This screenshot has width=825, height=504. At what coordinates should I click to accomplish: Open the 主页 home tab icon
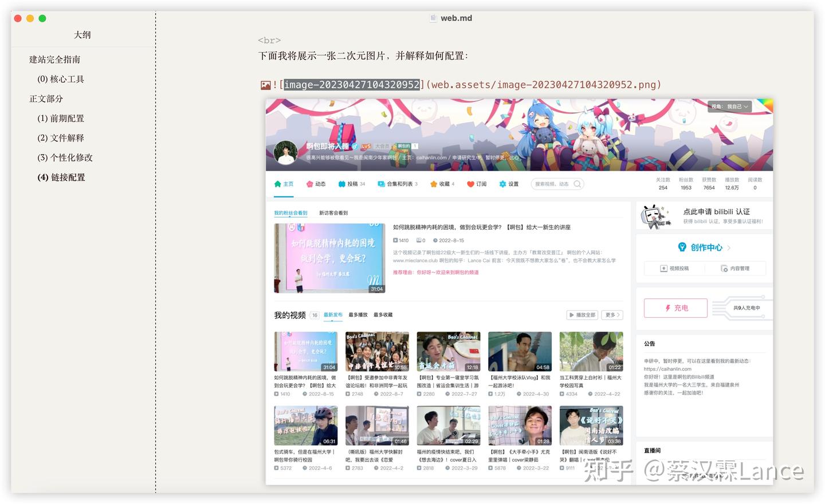pyautogui.click(x=277, y=184)
